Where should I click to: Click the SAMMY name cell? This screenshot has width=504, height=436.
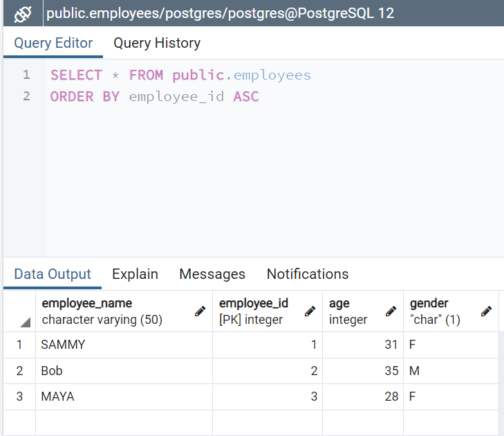[123, 345]
